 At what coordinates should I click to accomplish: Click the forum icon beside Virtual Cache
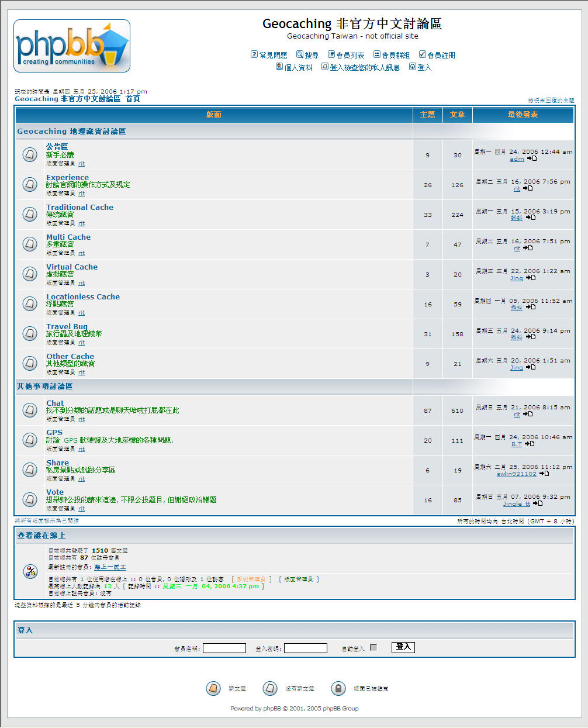[x=30, y=274]
